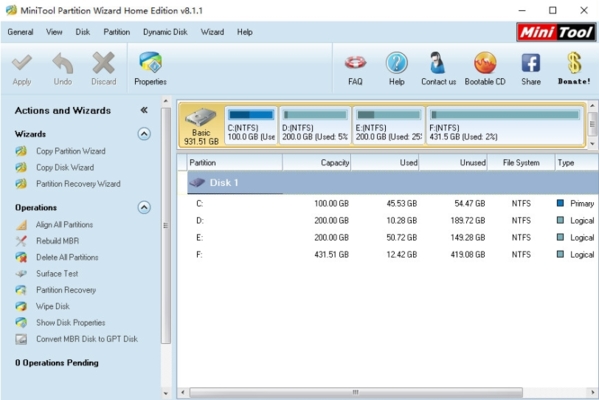Click the Rebuild MBR icon

21,241
